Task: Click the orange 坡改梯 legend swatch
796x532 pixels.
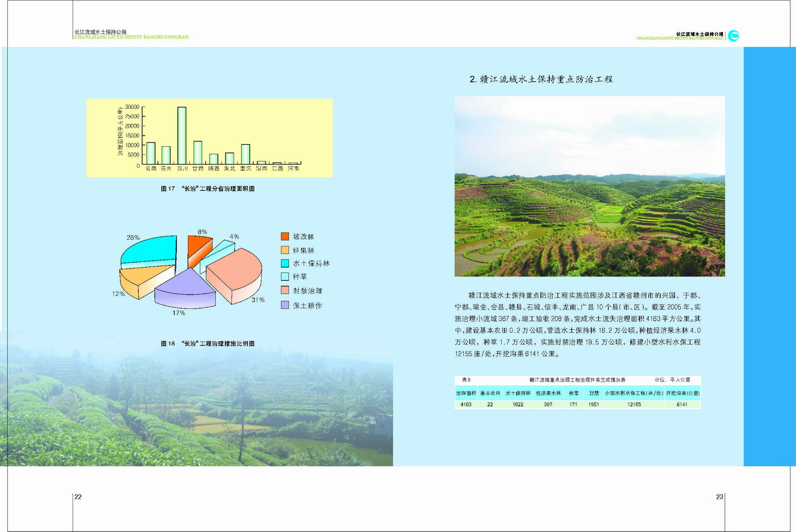Action: 285,237
